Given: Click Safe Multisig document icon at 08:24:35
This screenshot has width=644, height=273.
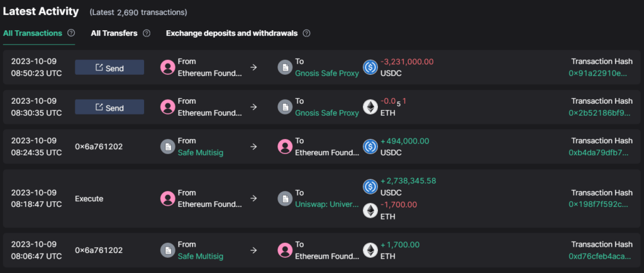Looking at the screenshot, I should coord(168,147).
